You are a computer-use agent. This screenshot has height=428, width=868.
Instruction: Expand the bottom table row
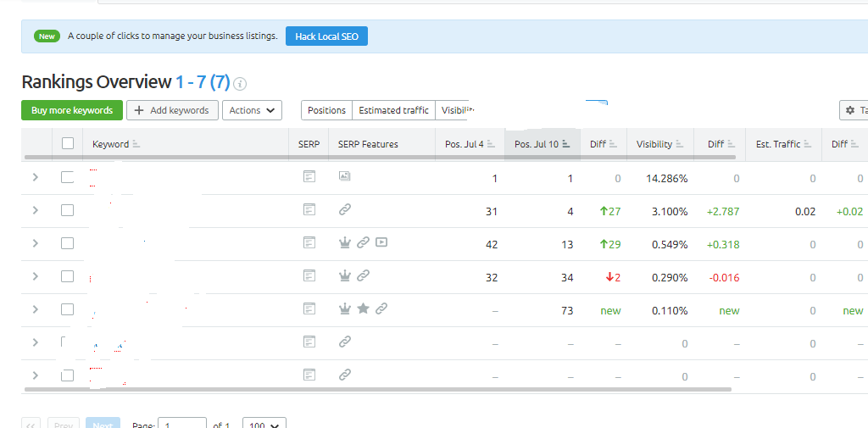point(36,375)
